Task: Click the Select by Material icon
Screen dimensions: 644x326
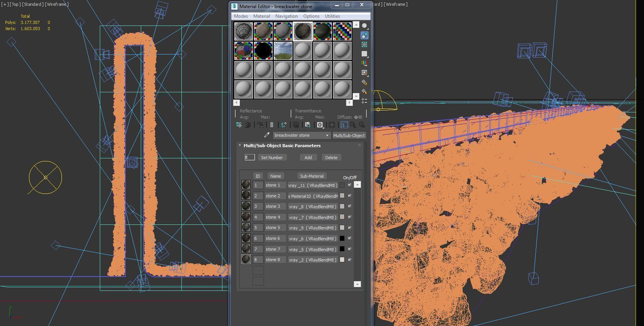Action: pos(364,91)
